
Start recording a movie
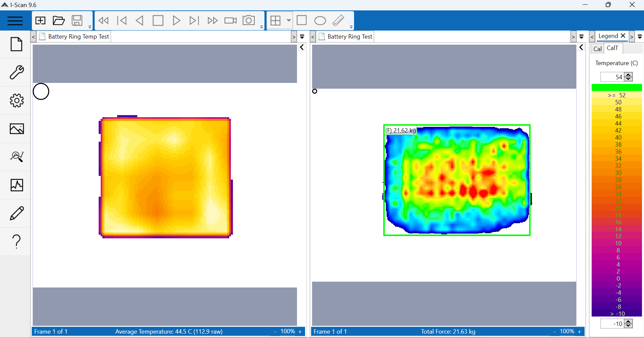[x=230, y=20]
